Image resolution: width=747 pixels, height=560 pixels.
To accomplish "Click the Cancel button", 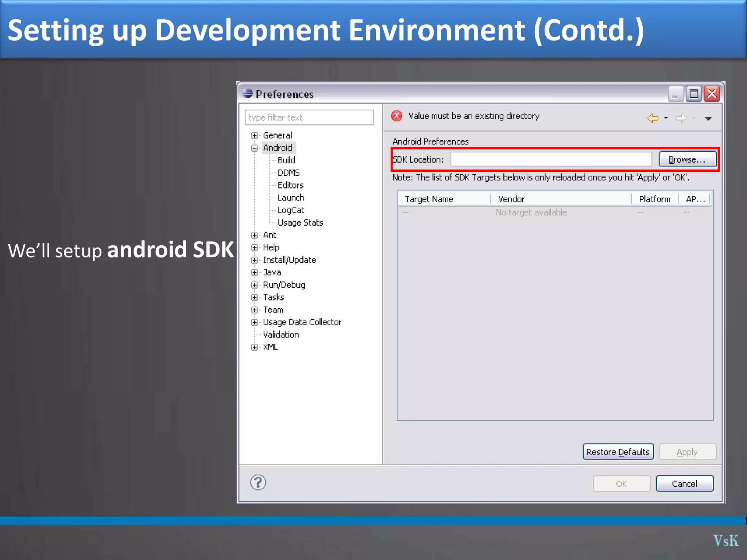I will (x=685, y=483).
